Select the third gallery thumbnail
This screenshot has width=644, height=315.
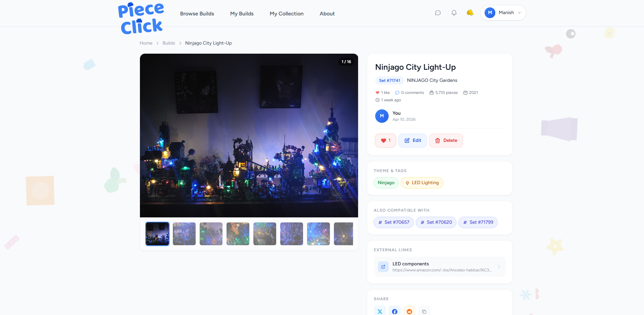point(211,234)
